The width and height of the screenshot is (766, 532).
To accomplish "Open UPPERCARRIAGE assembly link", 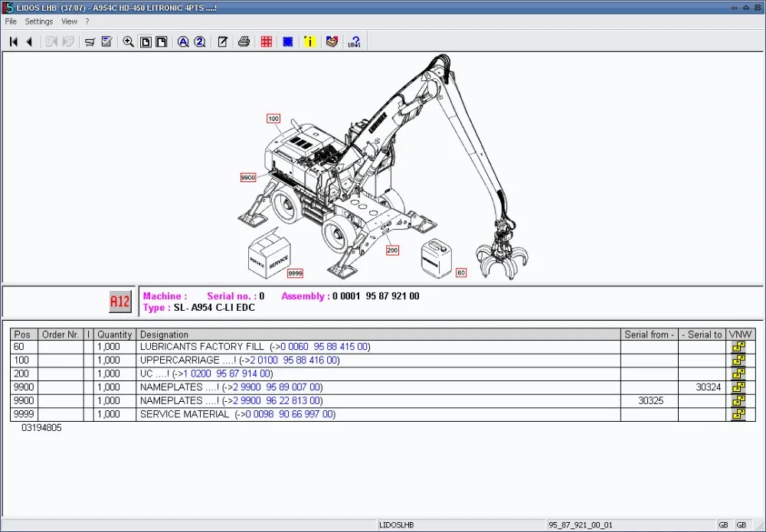I will (x=294, y=360).
